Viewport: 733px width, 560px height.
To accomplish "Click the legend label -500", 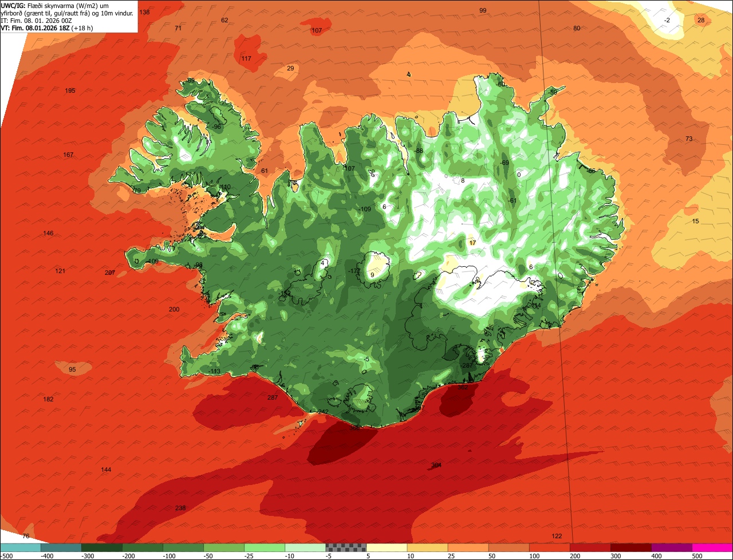I will [x=6, y=555].
